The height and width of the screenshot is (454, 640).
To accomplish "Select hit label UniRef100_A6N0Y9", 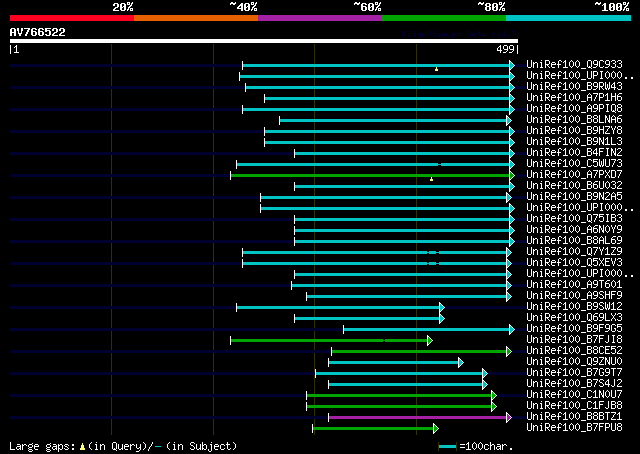I will 574,230.
